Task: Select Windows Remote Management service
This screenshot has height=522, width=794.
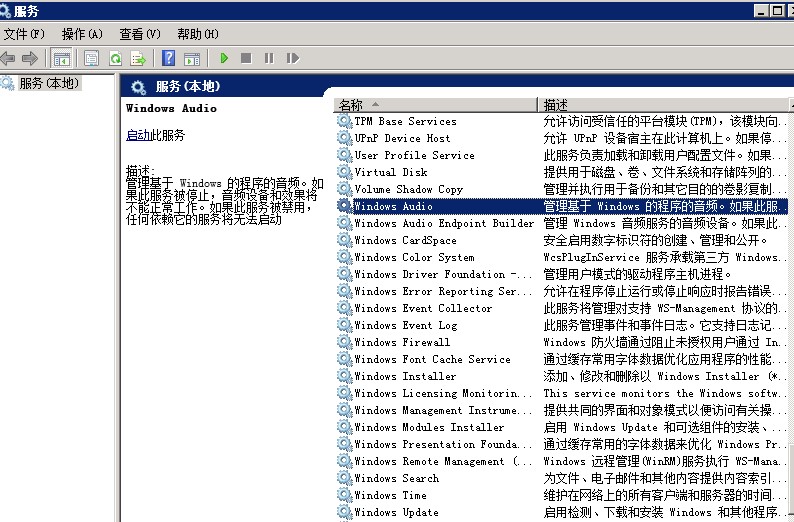Action: (561, 461)
